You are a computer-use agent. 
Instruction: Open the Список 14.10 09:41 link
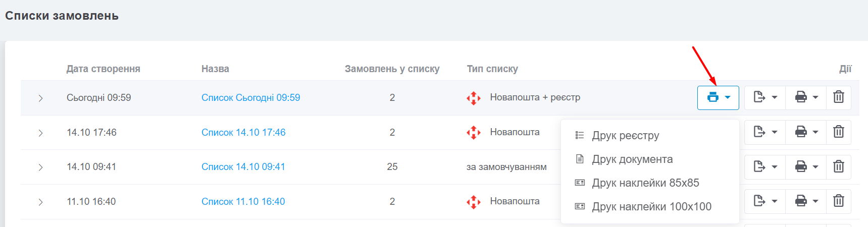(x=243, y=166)
